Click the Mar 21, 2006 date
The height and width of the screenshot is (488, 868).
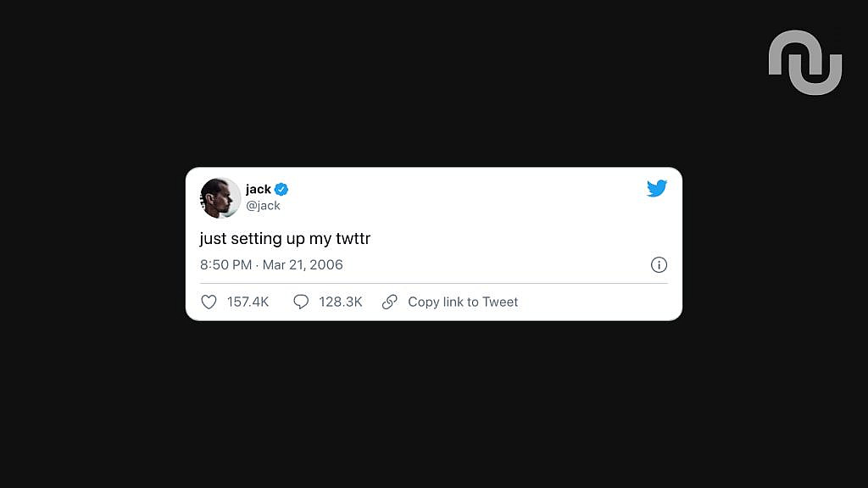tap(303, 265)
